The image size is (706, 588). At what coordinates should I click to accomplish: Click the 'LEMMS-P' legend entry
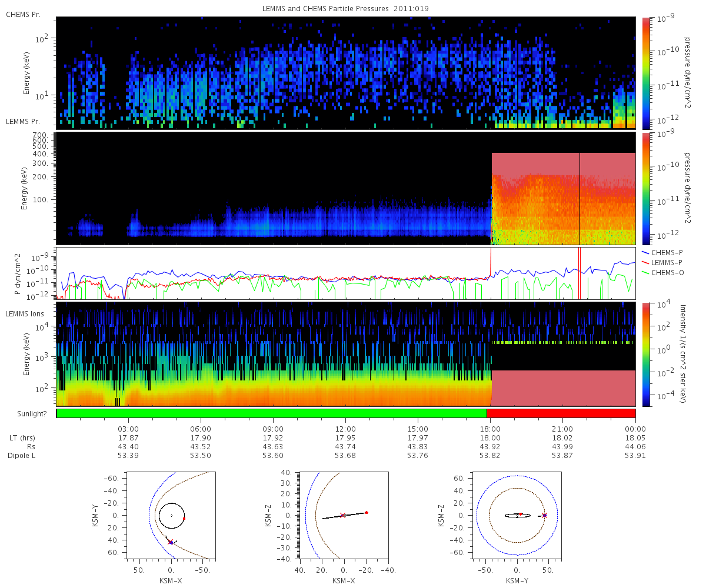pyautogui.click(x=663, y=262)
